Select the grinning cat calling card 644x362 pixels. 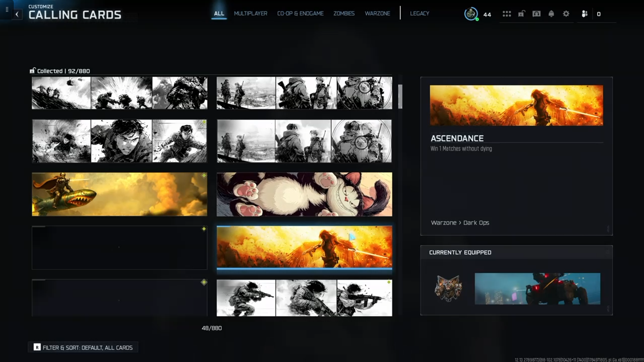point(304,194)
